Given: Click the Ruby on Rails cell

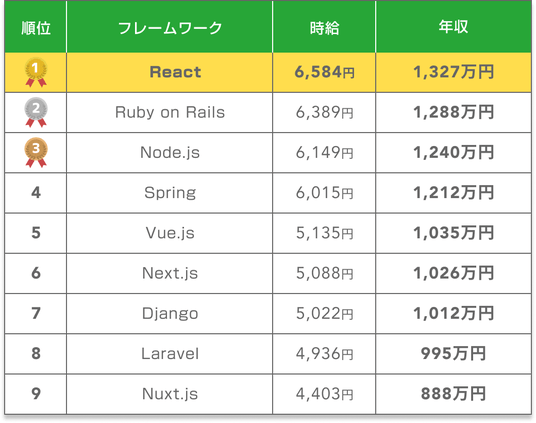Looking at the screenshot, I should tap(170, 113).
